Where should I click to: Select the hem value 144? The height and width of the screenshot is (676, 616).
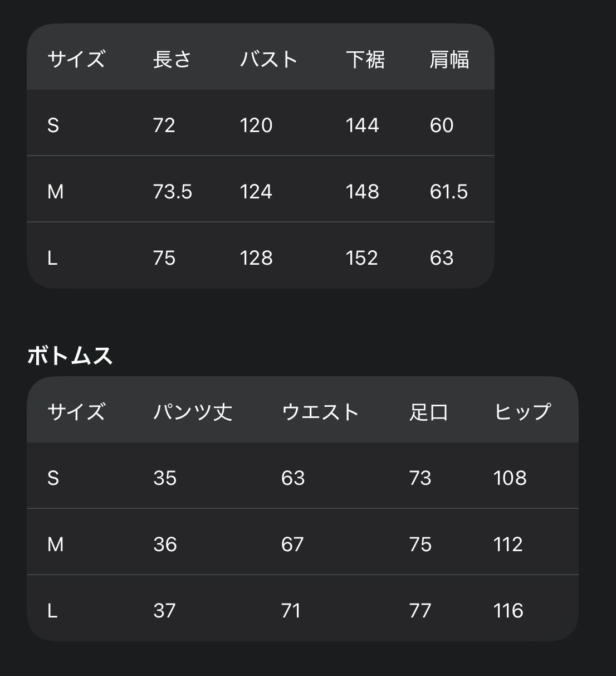pos(362,125)
